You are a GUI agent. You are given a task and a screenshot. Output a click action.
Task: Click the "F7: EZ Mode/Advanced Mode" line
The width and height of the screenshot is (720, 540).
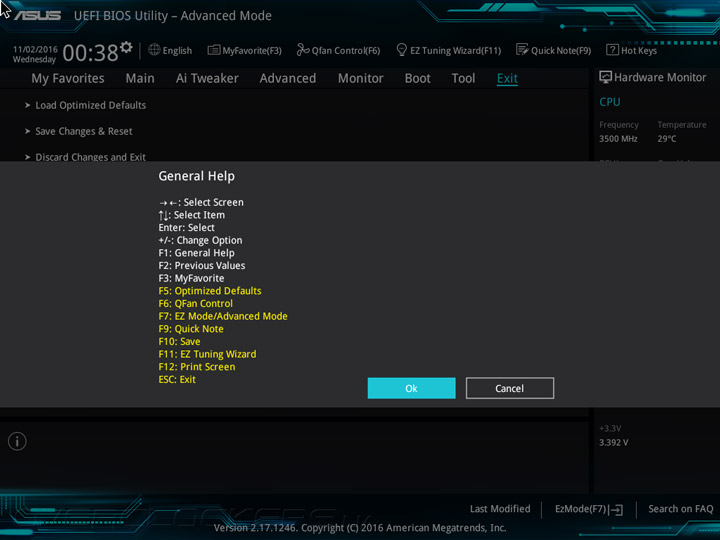(x=223, y=316)
